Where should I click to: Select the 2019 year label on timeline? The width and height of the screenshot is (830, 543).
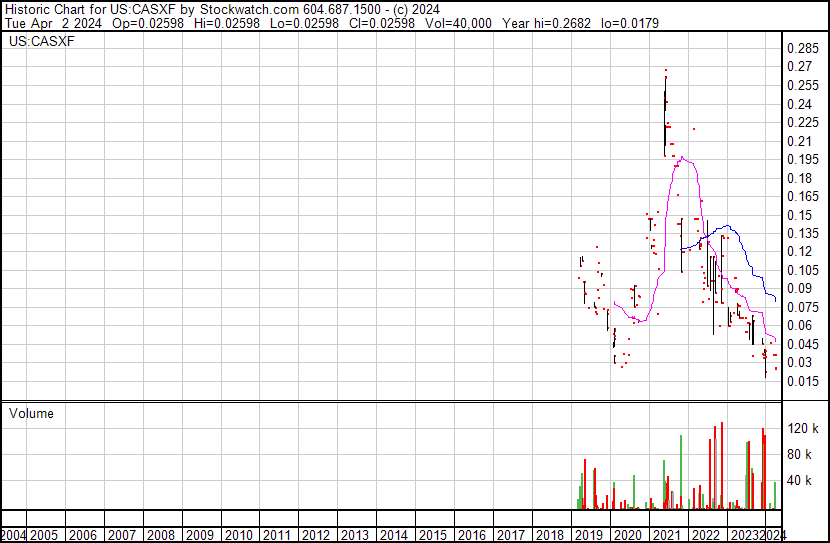pos(589,535)
